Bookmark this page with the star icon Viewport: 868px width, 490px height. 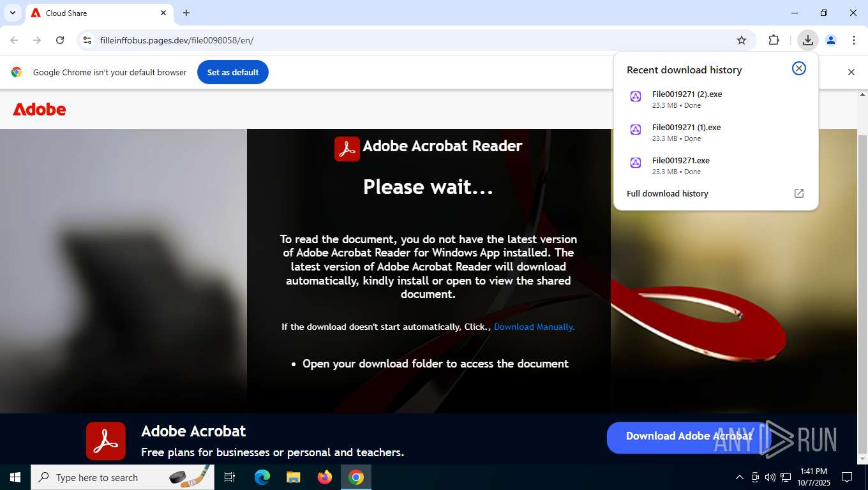click(x=742, y=40)
